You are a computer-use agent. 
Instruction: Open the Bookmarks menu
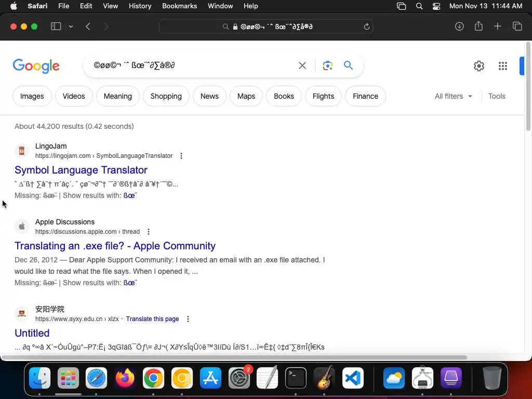coord(179,6)
